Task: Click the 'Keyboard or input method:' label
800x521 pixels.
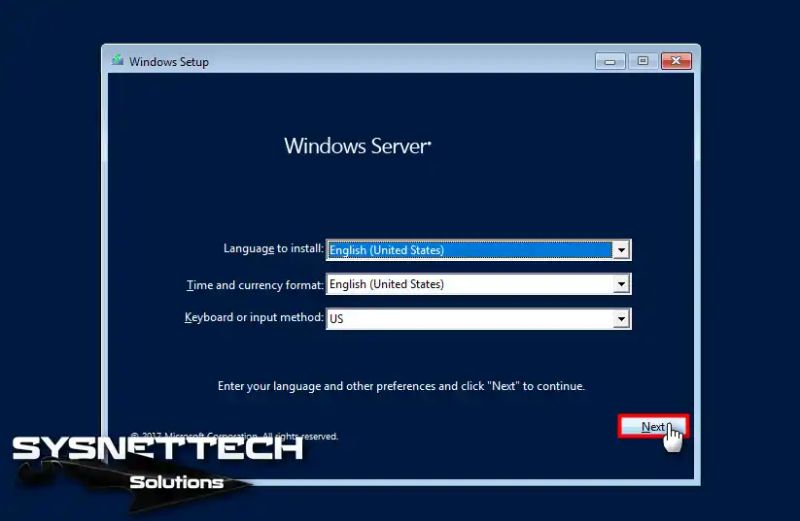Action: (254, 317)
